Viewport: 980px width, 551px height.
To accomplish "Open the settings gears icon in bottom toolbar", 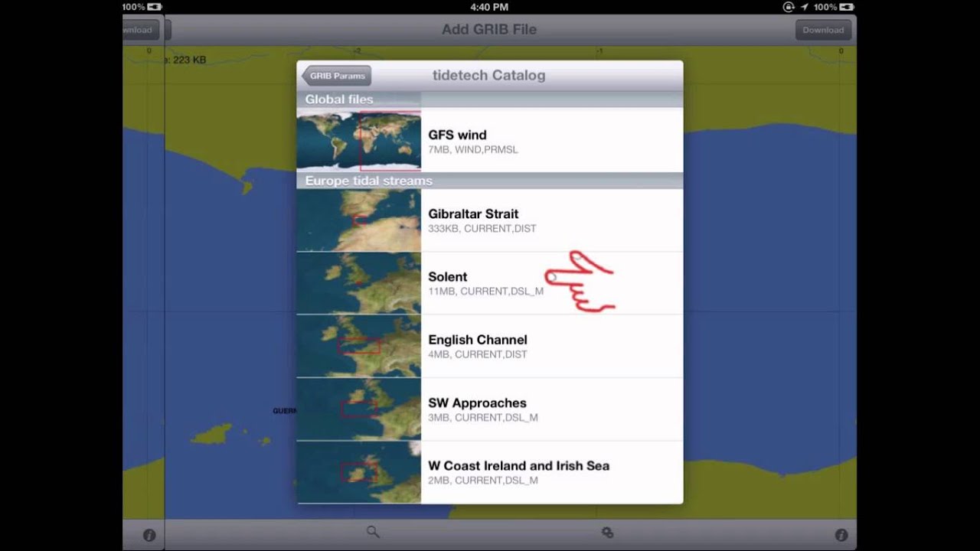I will click(607, 533).
